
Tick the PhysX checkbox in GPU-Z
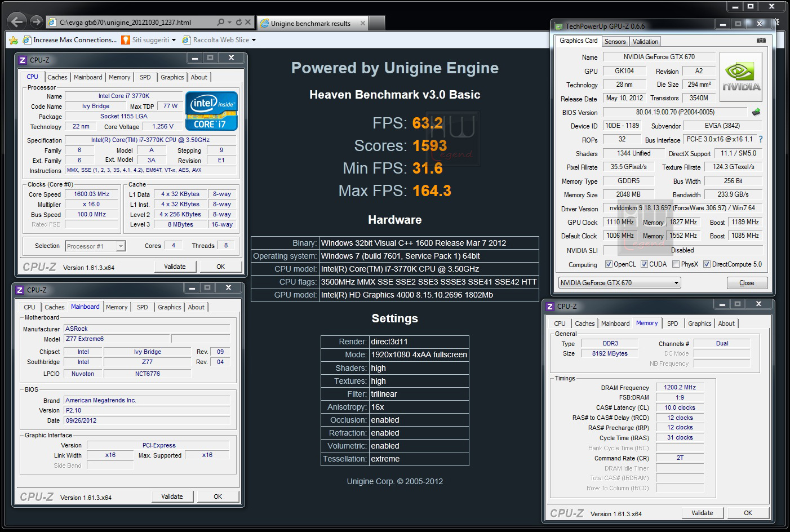(676, 264)
